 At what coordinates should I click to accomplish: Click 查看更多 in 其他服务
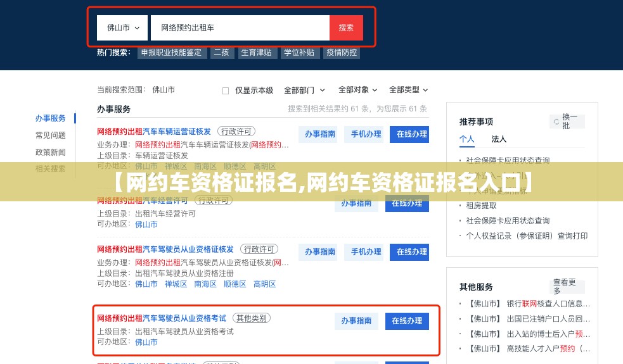[567, 286]
